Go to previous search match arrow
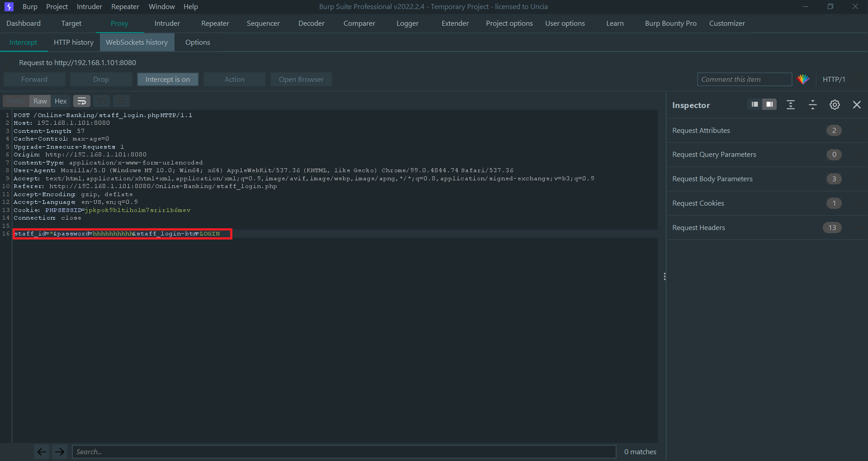Viewport: 868px width, 461px height. point(42,452)
